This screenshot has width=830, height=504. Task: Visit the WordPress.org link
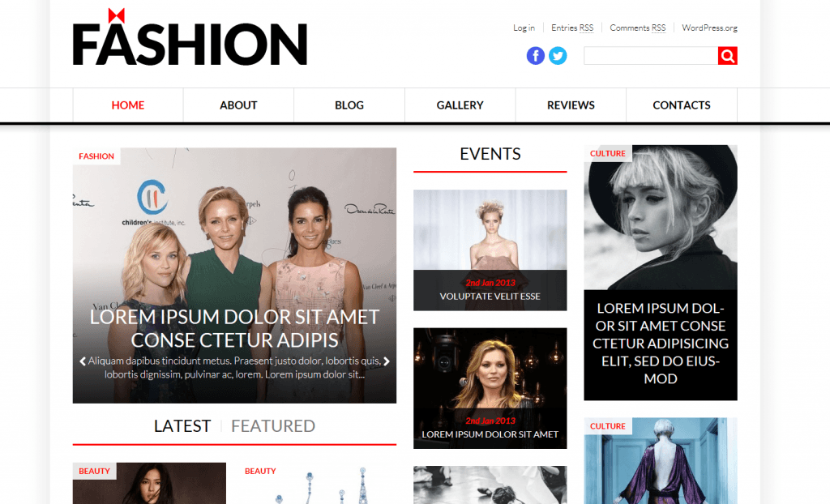coord(709,28)
